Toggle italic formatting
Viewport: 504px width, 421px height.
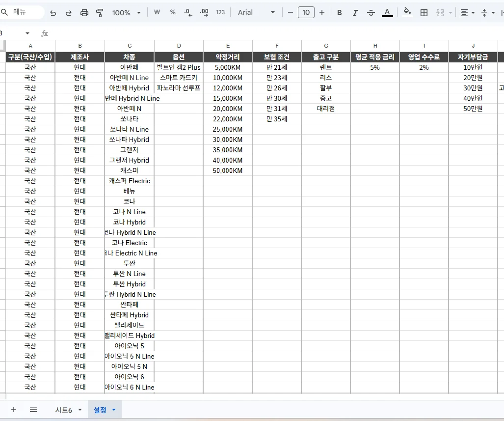click(x=355, y=12)
